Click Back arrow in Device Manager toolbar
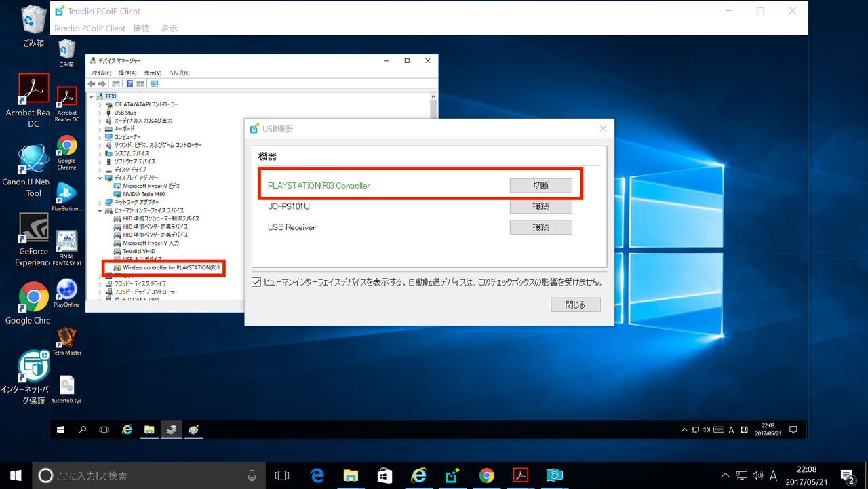The height and width of the screenshot is (489, 868). 92,84
